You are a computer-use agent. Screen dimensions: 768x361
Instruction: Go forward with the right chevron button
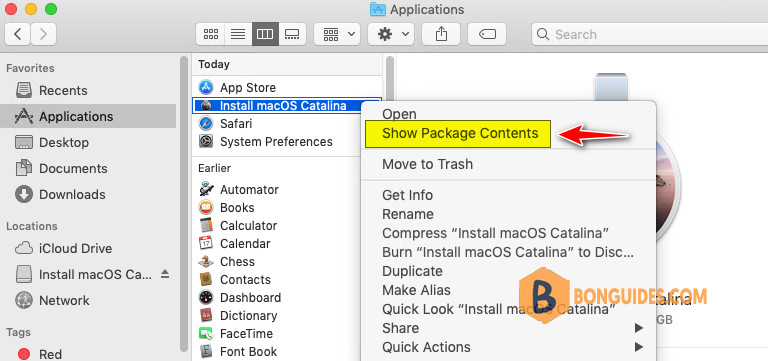coord(44,34)
